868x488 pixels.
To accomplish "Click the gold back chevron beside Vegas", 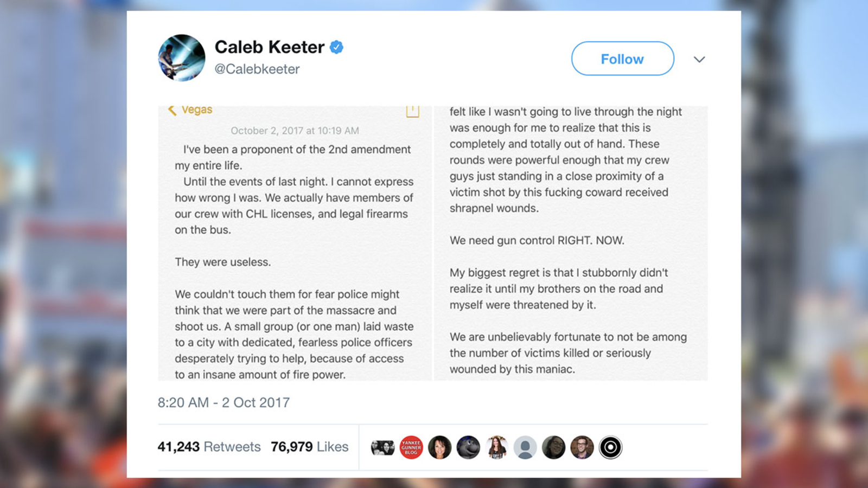I will click(171, 110).
